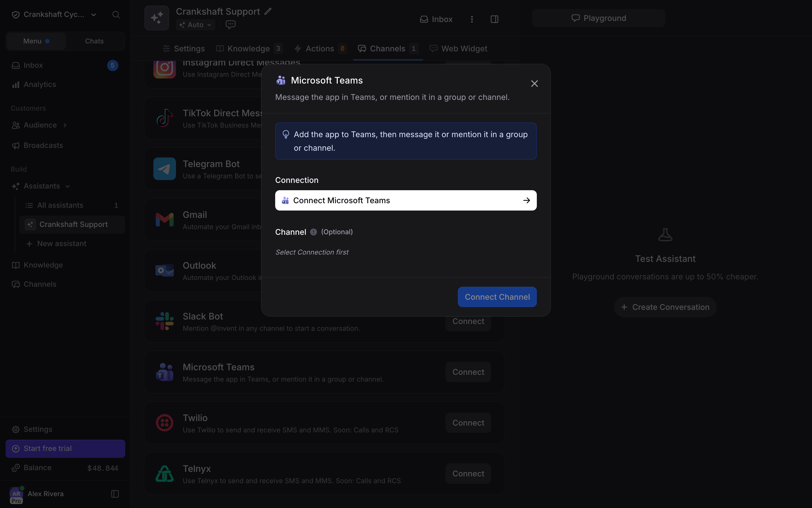Switch to the Menu tab
The image size is (812, 508).
[x=36, y=41]
